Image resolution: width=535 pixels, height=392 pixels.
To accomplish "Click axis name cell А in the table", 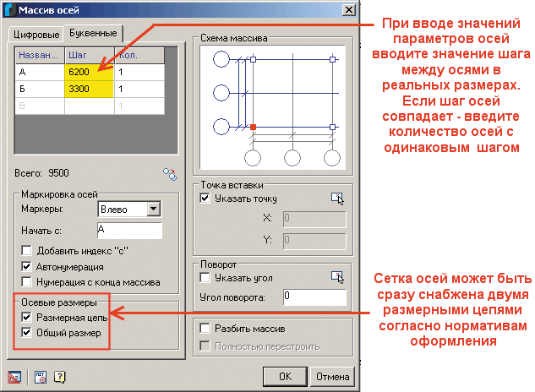I will (x=40, y=72).
